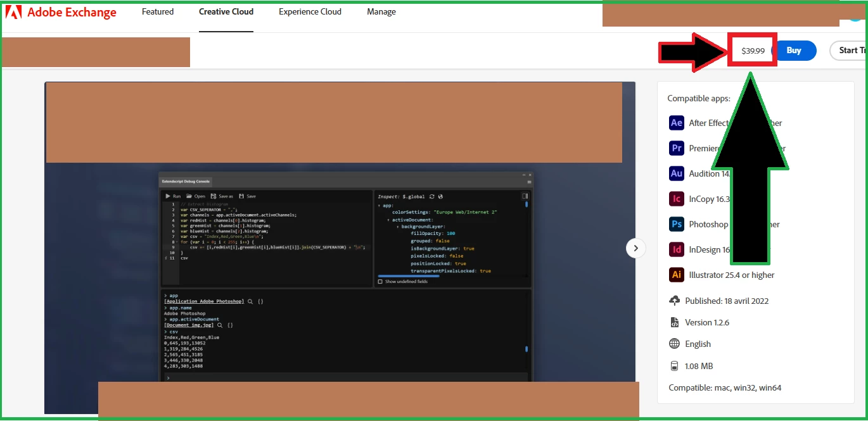The height and width of the screenshot is (421, 868).
Task: Click the Version code file icon
Action: (x=674, y=322)
